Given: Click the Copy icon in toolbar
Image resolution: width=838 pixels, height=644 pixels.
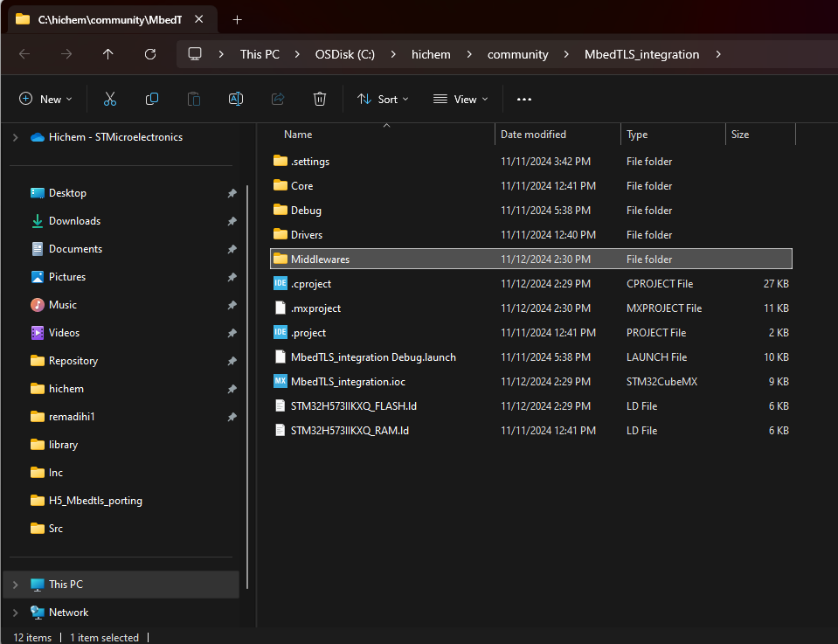Looking at the screenshot, I should (x=152, y=100).
